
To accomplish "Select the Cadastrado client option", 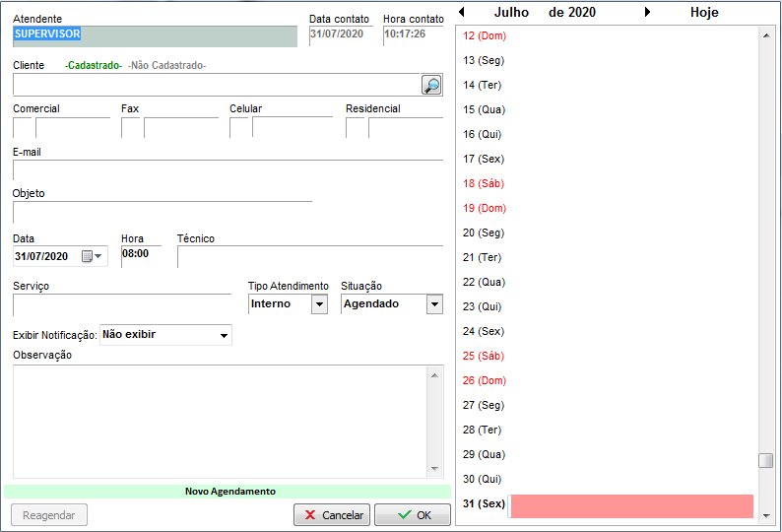I will pos(94,65).
